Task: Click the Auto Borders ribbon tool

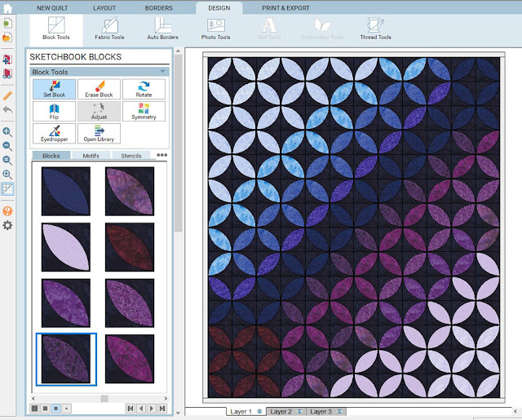Action: 162,29
